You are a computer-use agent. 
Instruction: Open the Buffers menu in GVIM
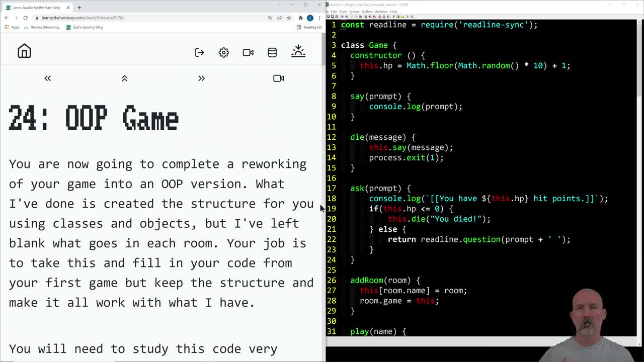click(367, 12)
